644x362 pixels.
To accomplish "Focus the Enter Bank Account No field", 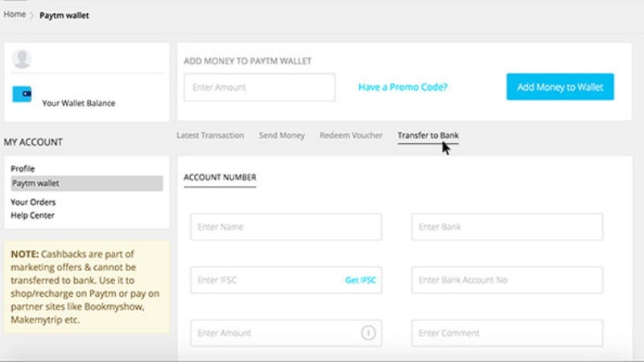I will [x=507, y=280].
